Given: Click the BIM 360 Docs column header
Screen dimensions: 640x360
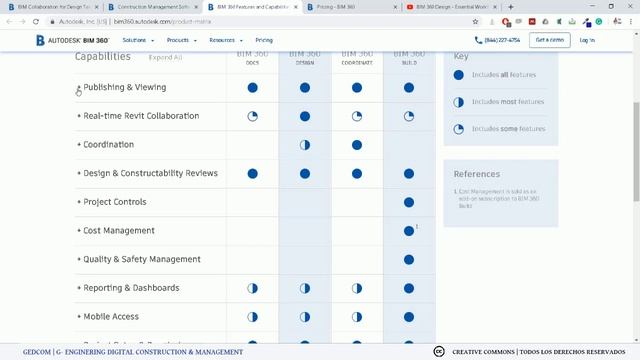Looking at the screenshot, I should coord(252,58).
